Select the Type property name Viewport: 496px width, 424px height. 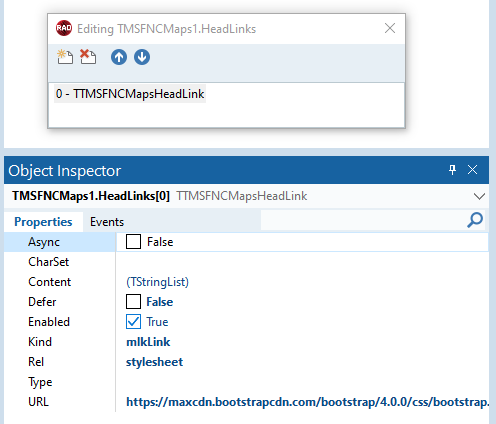[x=40, y=382]
